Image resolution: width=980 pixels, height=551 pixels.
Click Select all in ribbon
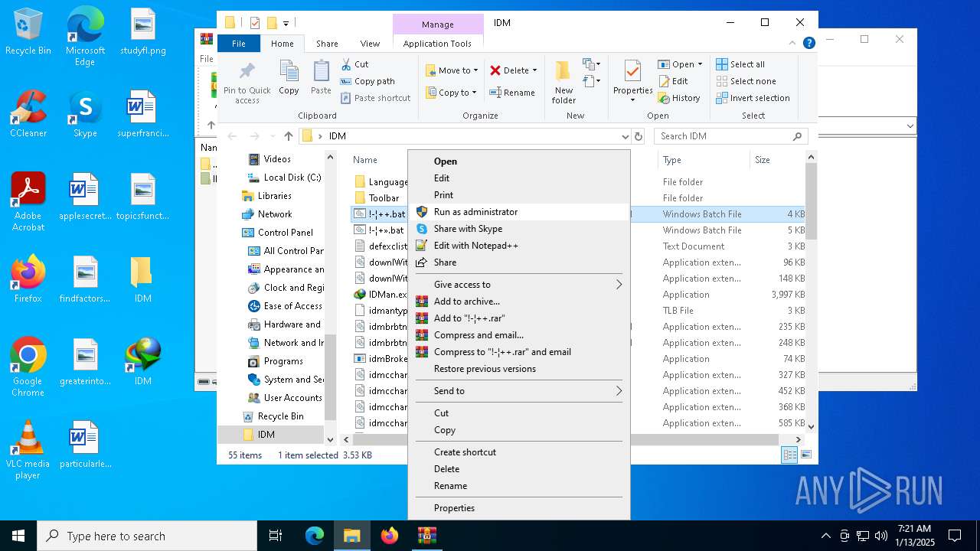[x=740, y=64]
